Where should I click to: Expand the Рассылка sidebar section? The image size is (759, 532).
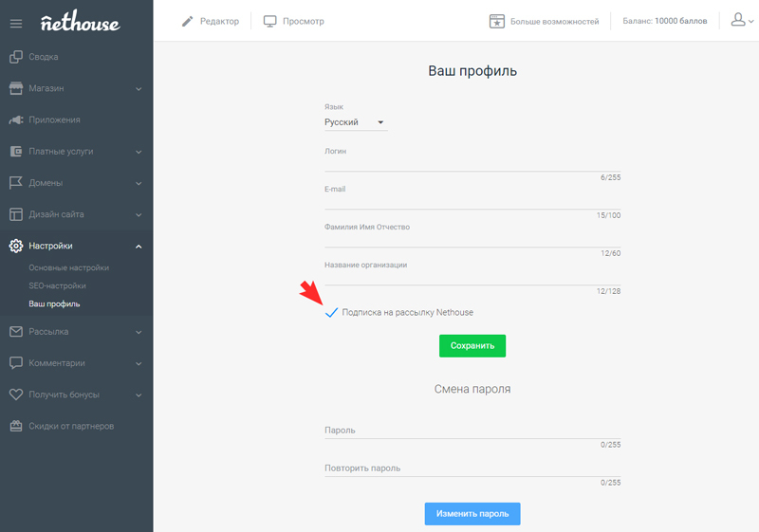pyautogui.click(x=77, y=332)
